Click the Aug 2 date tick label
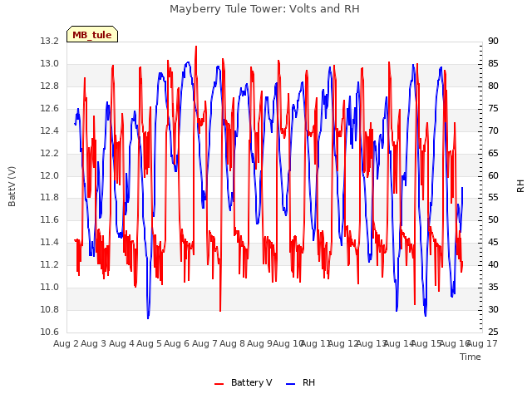This screenshot has width=532, height=399. click(x=66, y=343)
